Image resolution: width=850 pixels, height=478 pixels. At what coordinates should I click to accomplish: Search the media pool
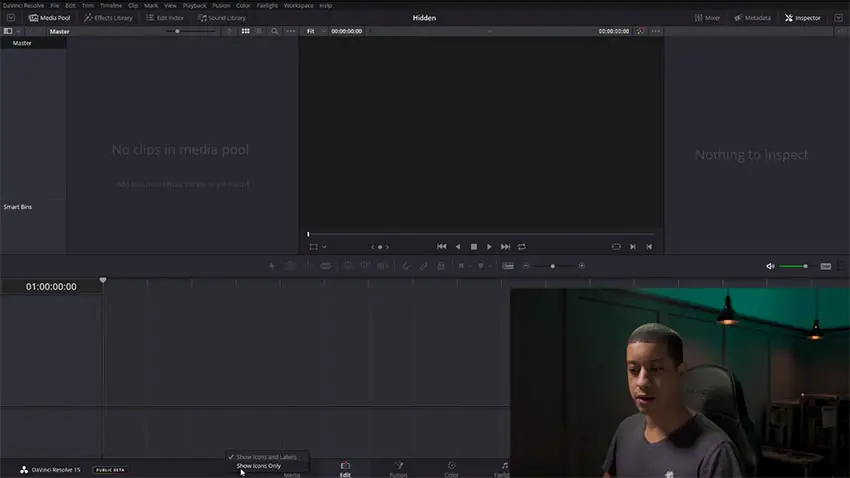tap(275, 31)
